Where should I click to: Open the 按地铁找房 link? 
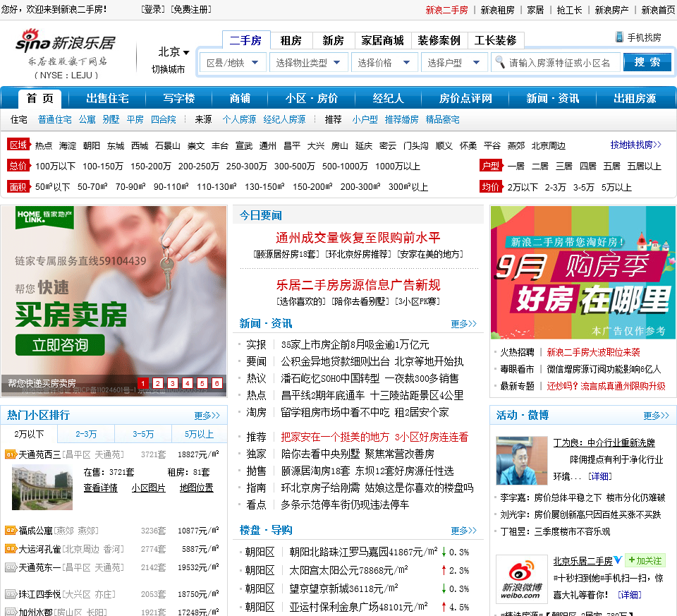pyautogui.click(x=635, y=145)
